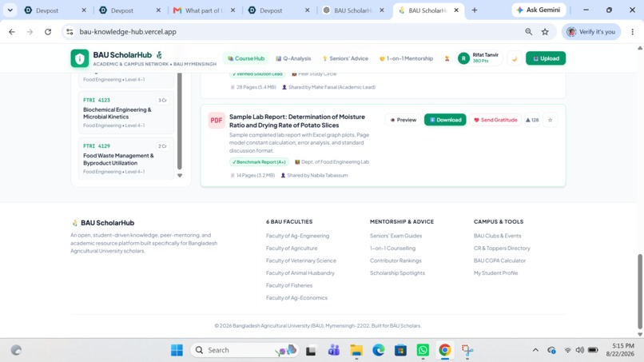Click the BAU ScholarHub shield logo icon
The width and height of the screenshot is (644, 362).
tap(80, 58)
